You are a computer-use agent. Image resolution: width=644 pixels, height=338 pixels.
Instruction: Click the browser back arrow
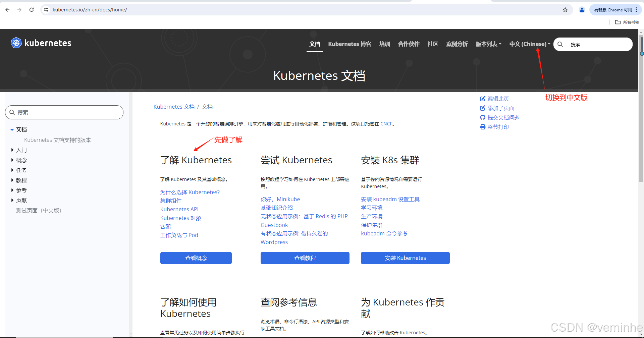(x=7, y=10)
